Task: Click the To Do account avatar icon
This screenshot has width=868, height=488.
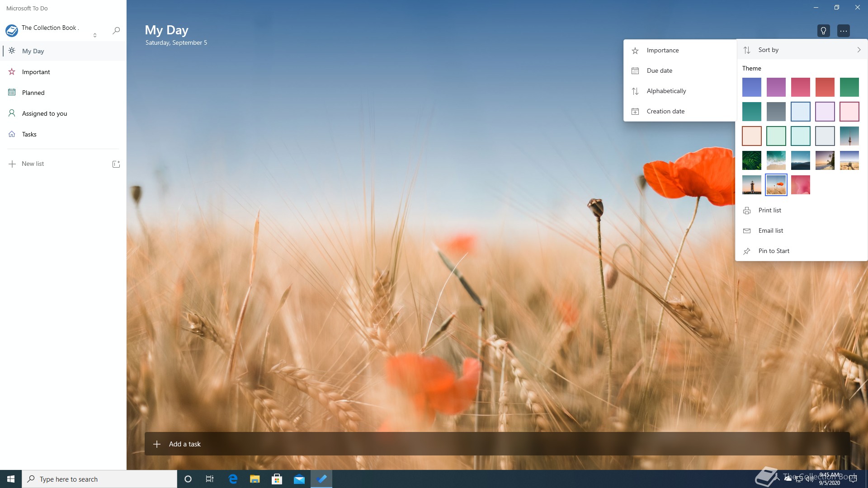Action: coord(12,31)
